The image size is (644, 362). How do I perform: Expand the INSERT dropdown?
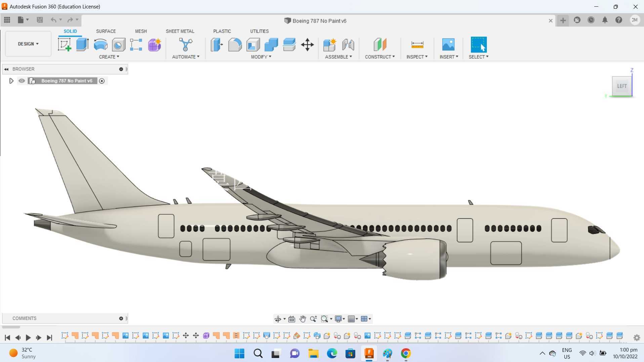coord(449,57)
